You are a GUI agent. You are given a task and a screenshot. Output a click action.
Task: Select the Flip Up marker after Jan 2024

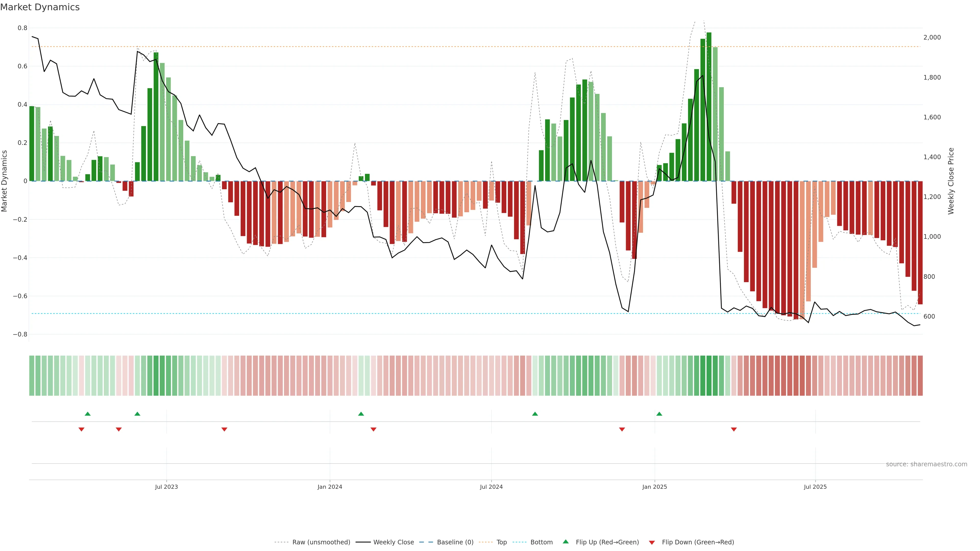(x=361, y=414)
